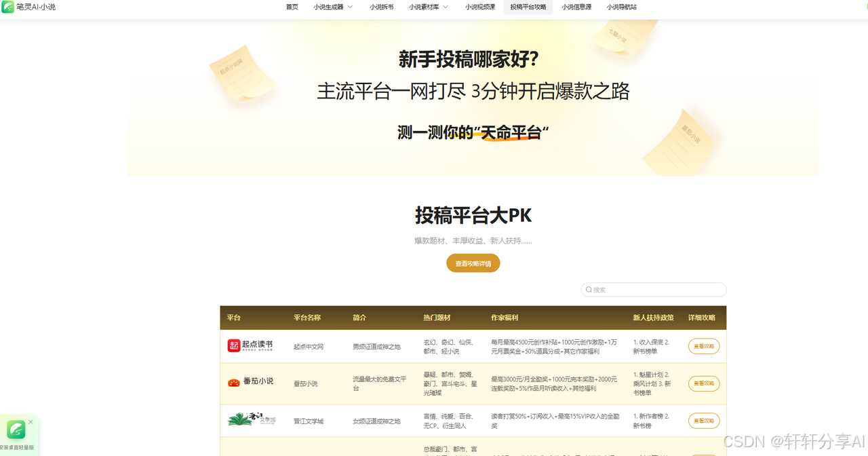Click the 番茄小说 name cell text

[x=306, y=384]
